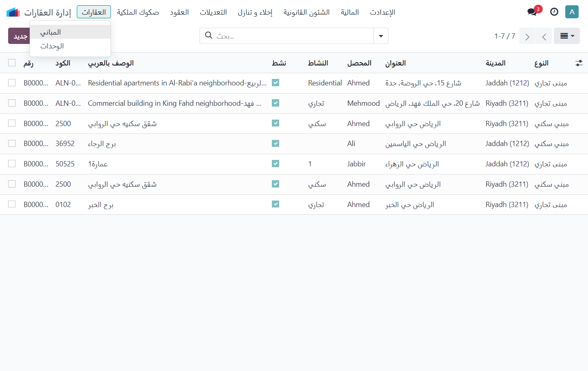Viewport: 588px width, 371px height.
Task: Click the إدارة العقارات app title
Action: (x=48, y=12)
